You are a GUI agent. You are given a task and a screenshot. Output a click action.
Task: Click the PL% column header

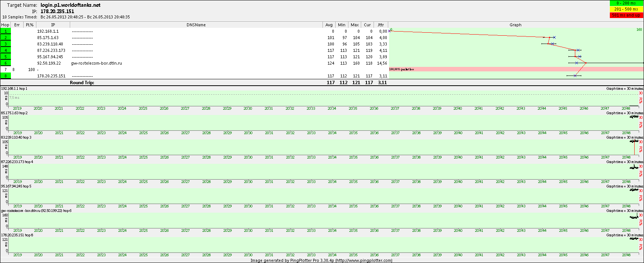click(30, 25)
